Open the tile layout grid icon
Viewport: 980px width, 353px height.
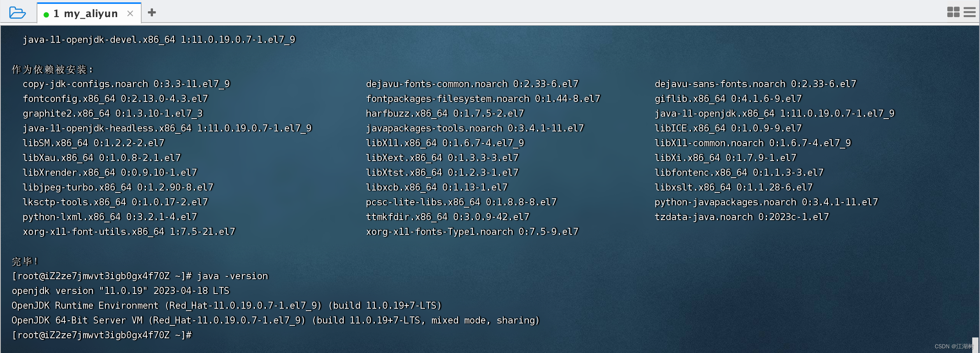[x=953, y=12]
